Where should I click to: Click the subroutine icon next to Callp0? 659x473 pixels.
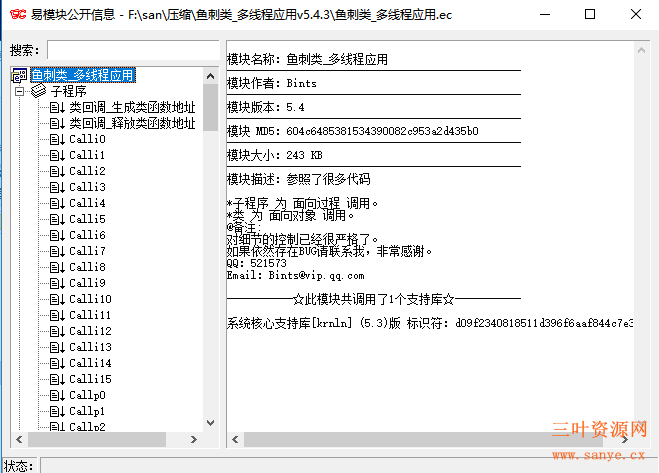(x=57, y=395)
